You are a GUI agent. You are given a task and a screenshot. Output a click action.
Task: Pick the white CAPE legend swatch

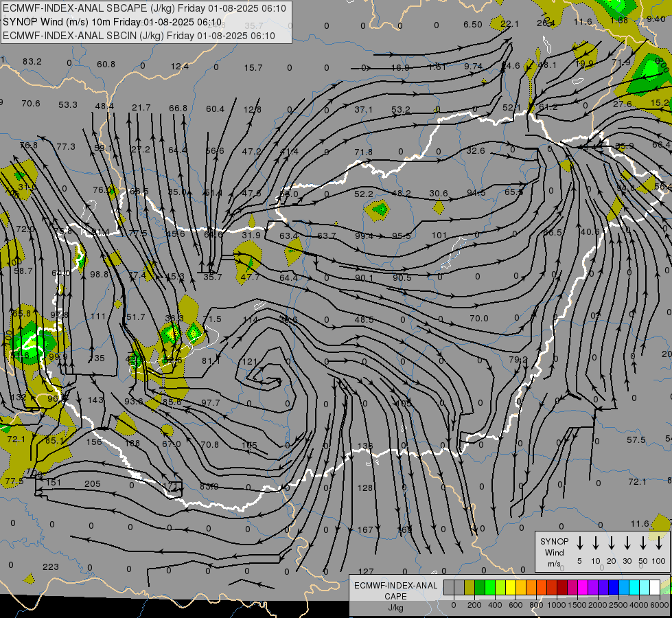click(x=654, y=587)
